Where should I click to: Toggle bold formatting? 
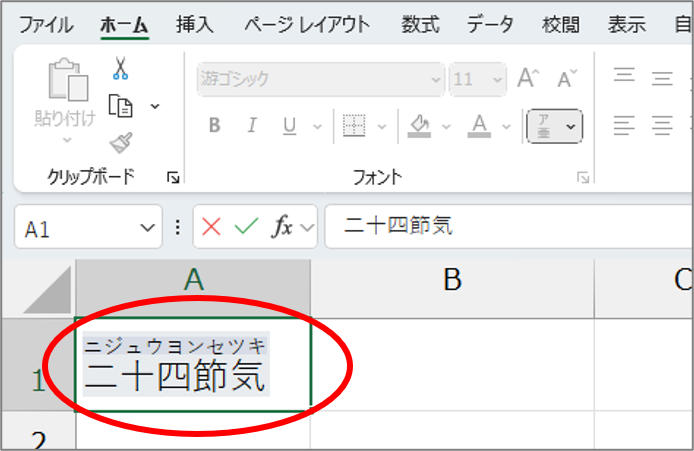point(215,126)
